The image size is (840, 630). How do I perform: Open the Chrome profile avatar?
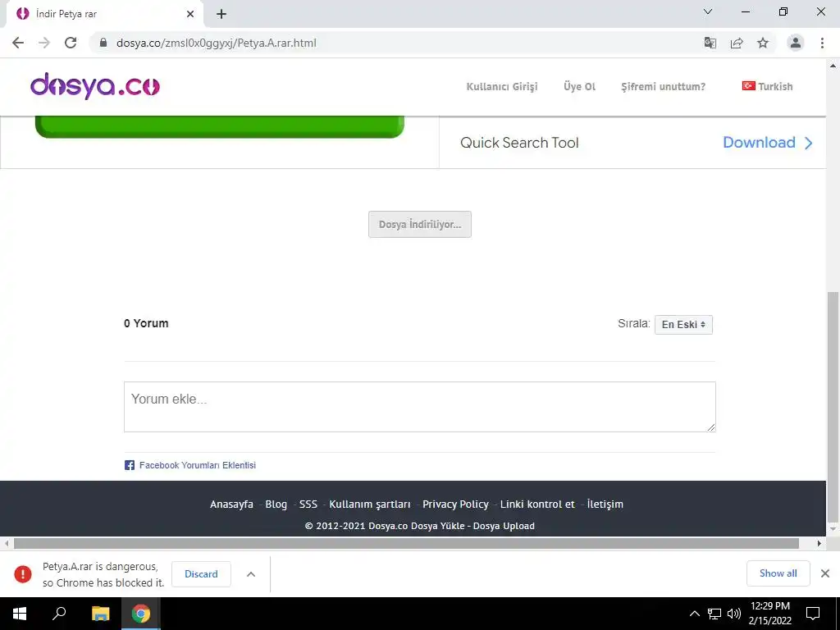point(796,43)
